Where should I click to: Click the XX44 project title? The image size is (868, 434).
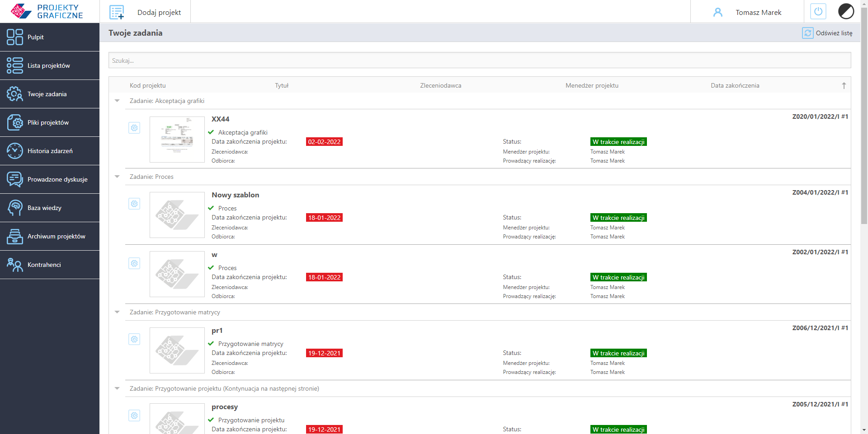(221, 119)
